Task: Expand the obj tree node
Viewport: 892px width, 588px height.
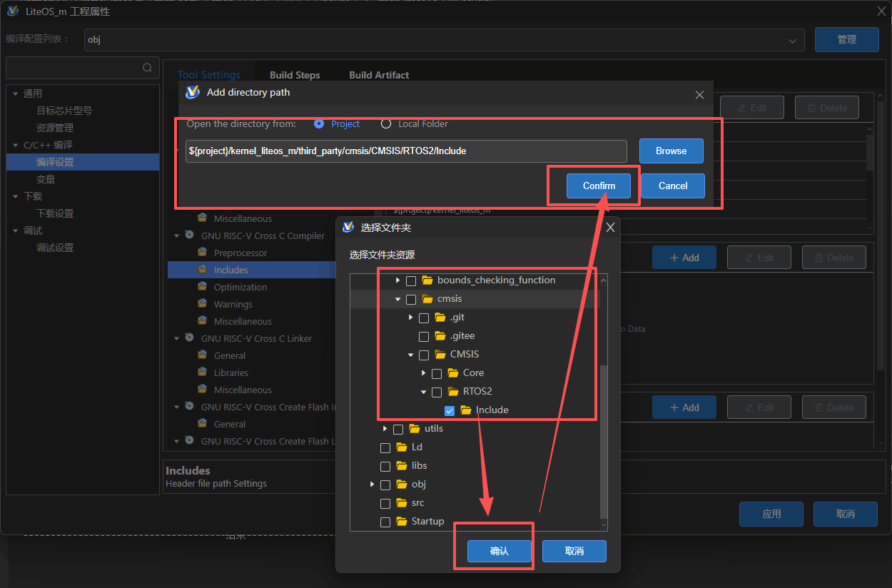Action: [372, 485]
